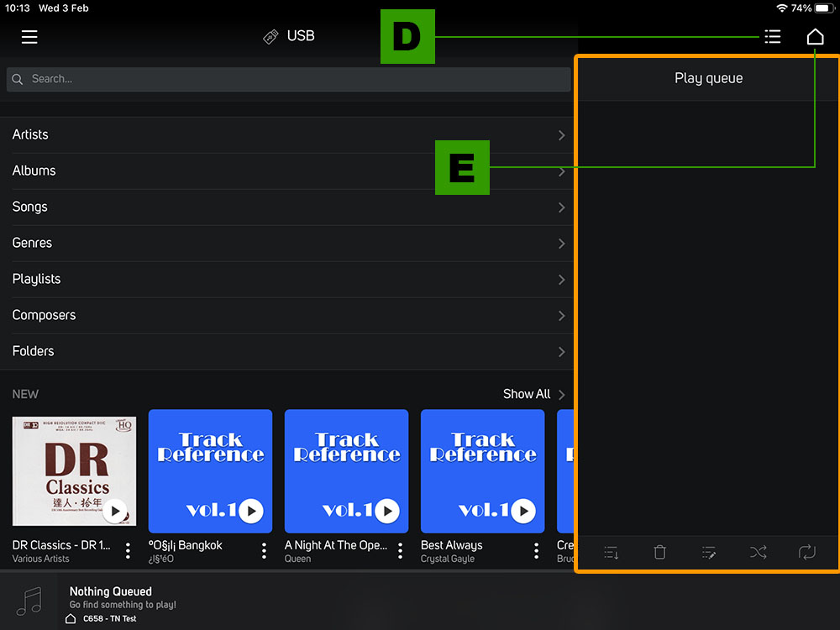Viewport: 840px width, 630px height.
Task: Open the hamburger navigation menu
Action: [29, 37]
